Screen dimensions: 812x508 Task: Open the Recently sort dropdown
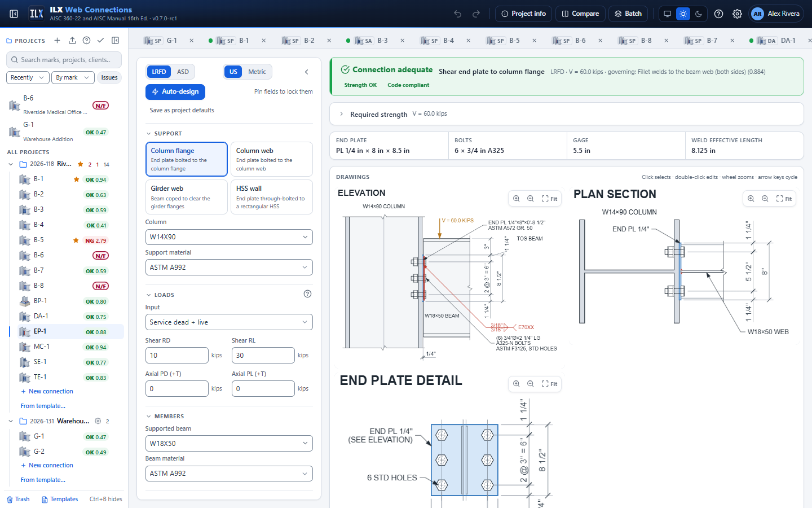27,78
